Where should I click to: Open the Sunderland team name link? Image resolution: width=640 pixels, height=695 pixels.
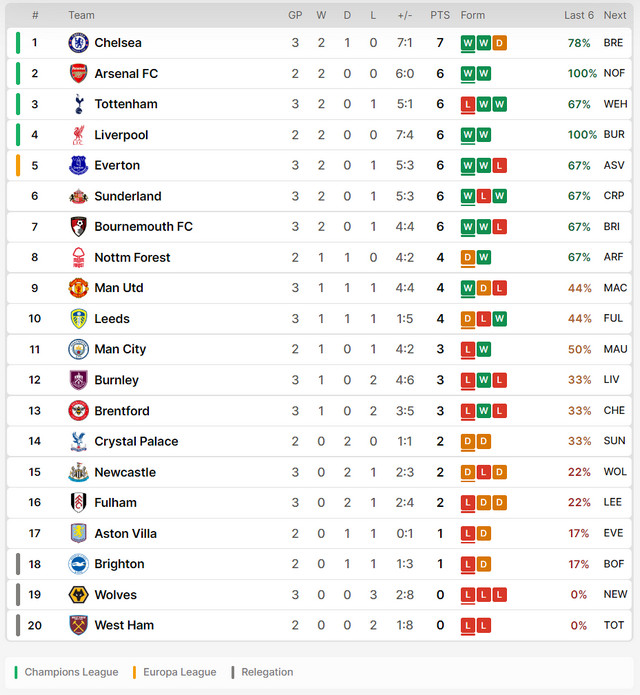[x=128, y=196]
